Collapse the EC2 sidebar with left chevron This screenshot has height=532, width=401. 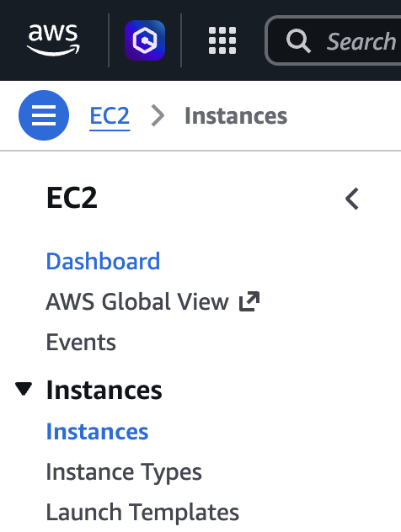coord(352,199)
